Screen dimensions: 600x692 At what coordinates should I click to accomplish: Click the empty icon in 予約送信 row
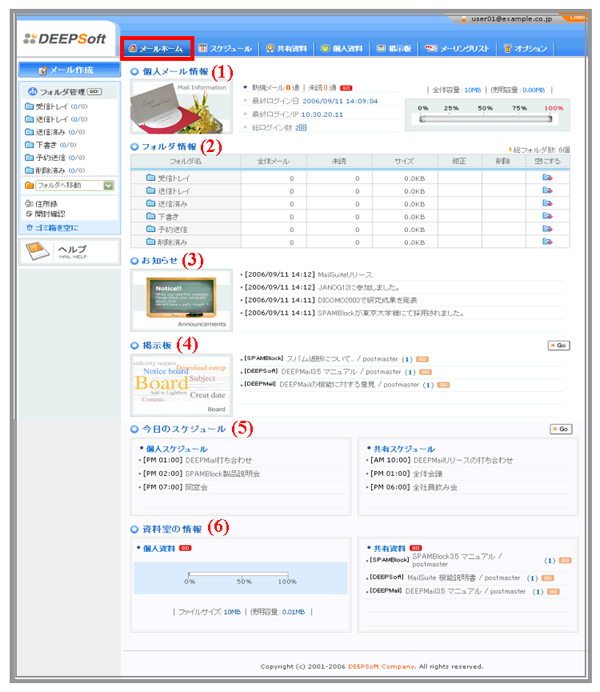point(547,229)
